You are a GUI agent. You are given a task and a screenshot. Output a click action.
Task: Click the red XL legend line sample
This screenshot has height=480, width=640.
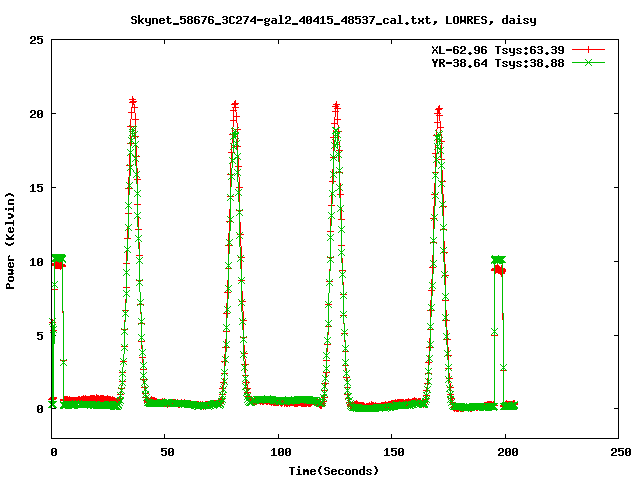point(588,50)
